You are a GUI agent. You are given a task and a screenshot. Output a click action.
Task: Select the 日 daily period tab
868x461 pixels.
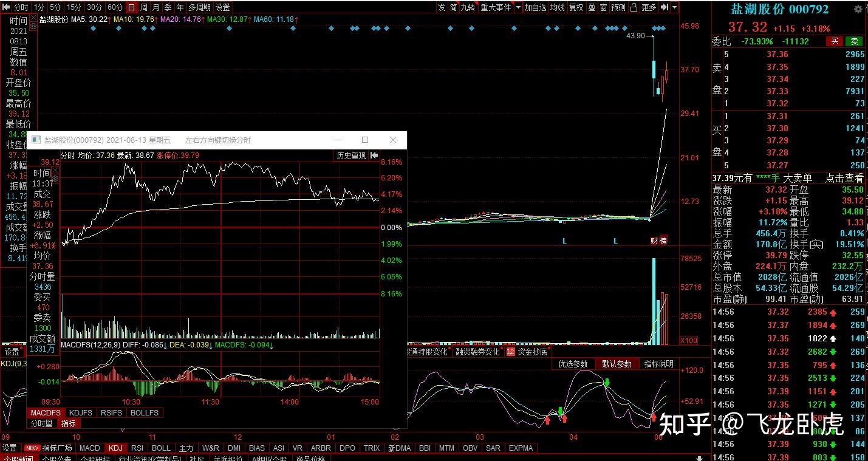click(132, 7)
